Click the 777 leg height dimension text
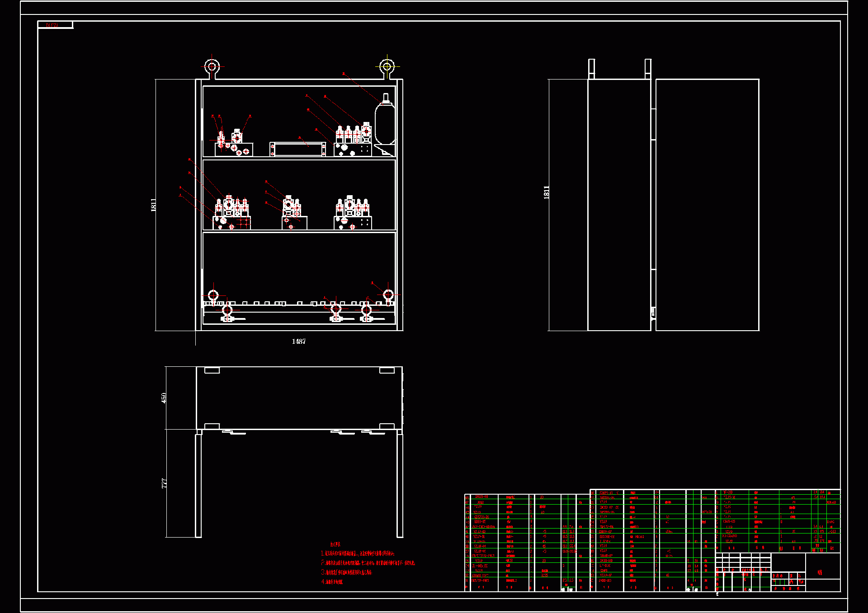Screen dimensions: 868x613 [x=164, y=483]
